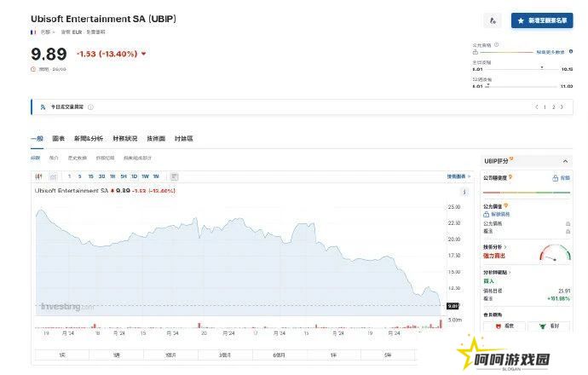Click the current price label 9.89 on axis
The image size is (588, 375).
click(x=453, y=306)
